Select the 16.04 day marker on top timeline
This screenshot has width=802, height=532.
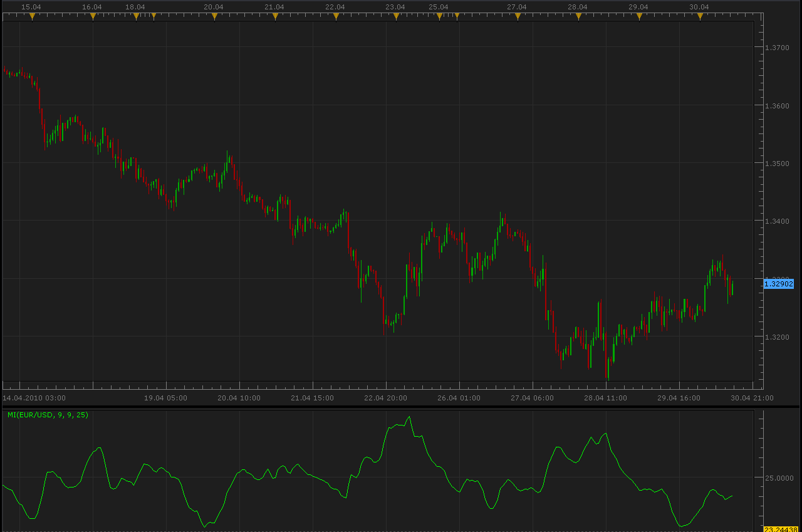(x=93, y=17)
